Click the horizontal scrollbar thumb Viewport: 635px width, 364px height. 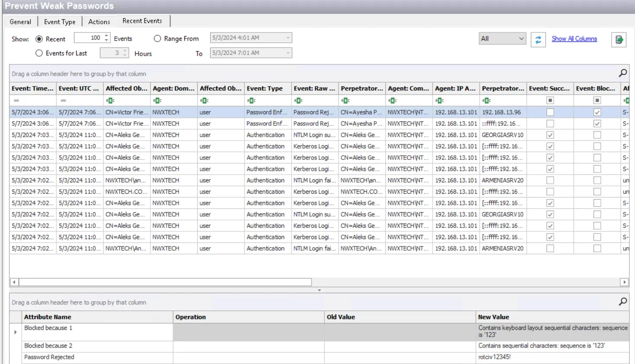click(165, 282)
